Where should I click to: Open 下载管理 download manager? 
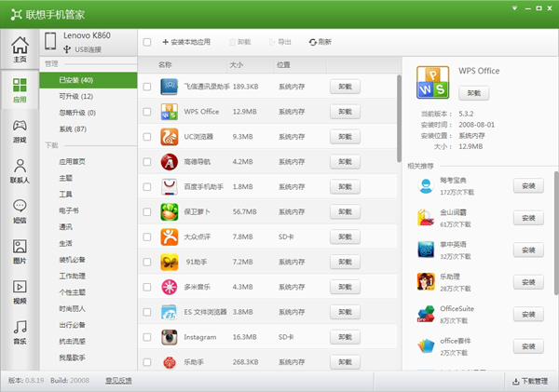[530, 382]
